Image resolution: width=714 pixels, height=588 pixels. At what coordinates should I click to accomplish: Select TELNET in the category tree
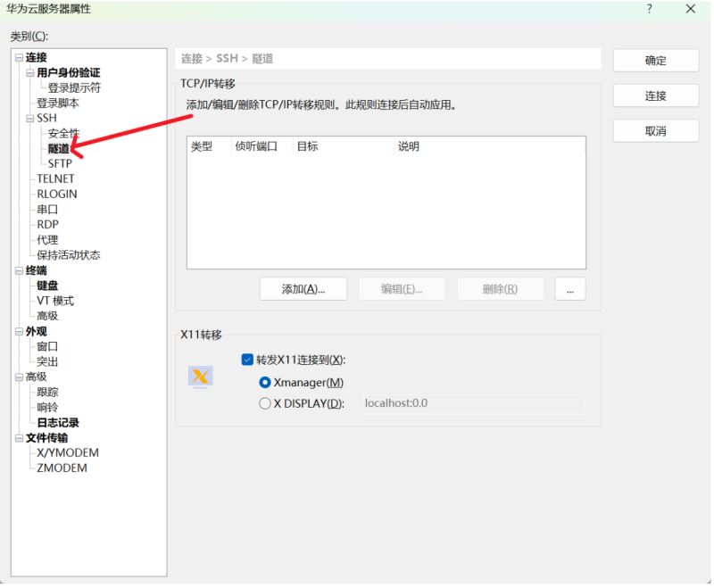[x=55, y=178]
